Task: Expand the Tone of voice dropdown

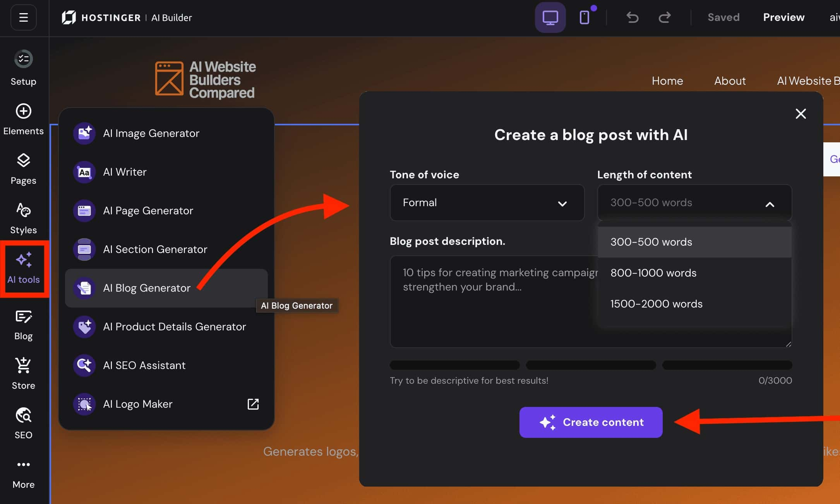Action: [487, 203]
